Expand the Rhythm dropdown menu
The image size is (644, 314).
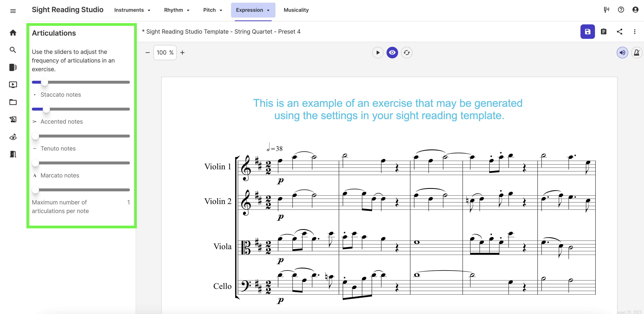(x=177, y=10)
